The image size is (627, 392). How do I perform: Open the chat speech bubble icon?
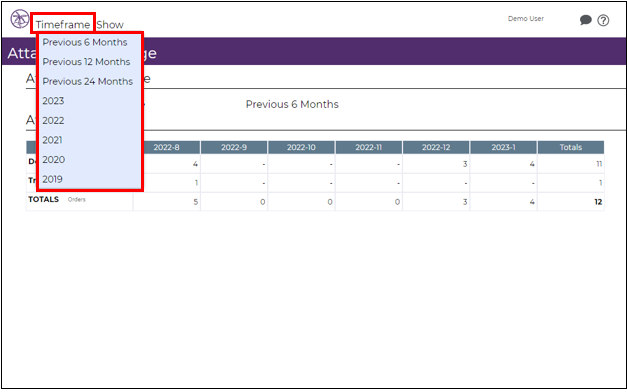pyautogui.click(x=585, y=20)
